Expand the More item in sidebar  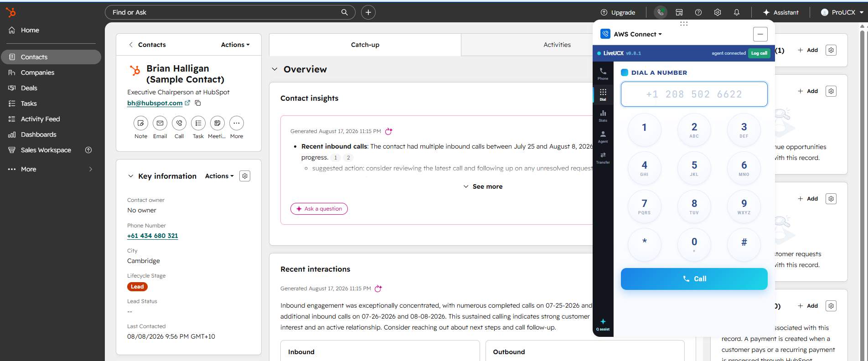pos(51,169)
